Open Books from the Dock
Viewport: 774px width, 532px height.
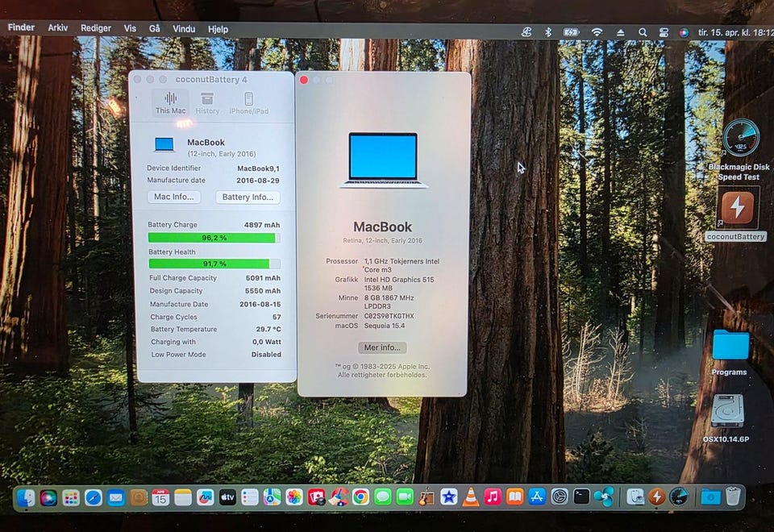coord(514,497)
